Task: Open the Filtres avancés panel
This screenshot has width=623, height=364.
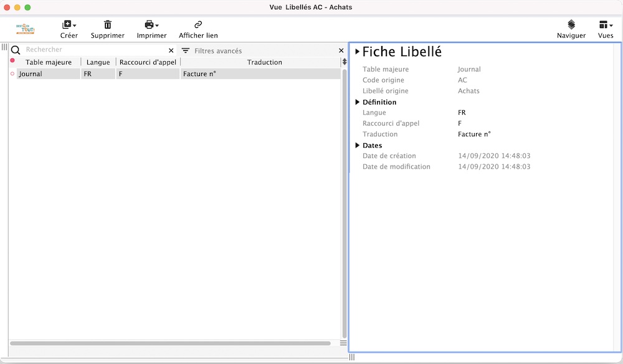Action: 217,51
